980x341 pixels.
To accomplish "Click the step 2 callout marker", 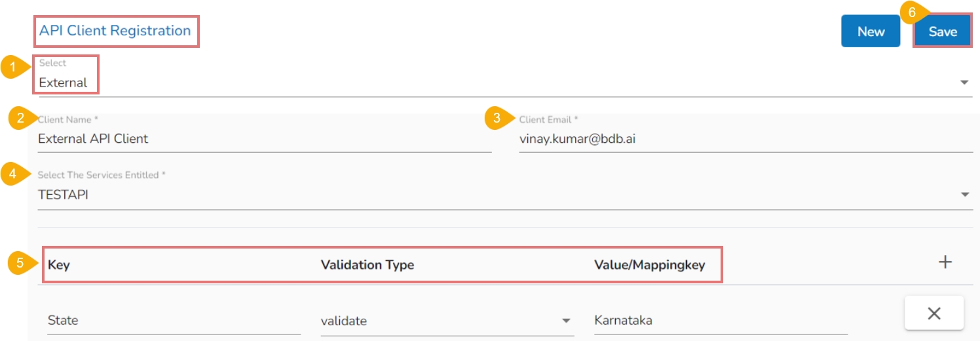I will click(20, 119).
